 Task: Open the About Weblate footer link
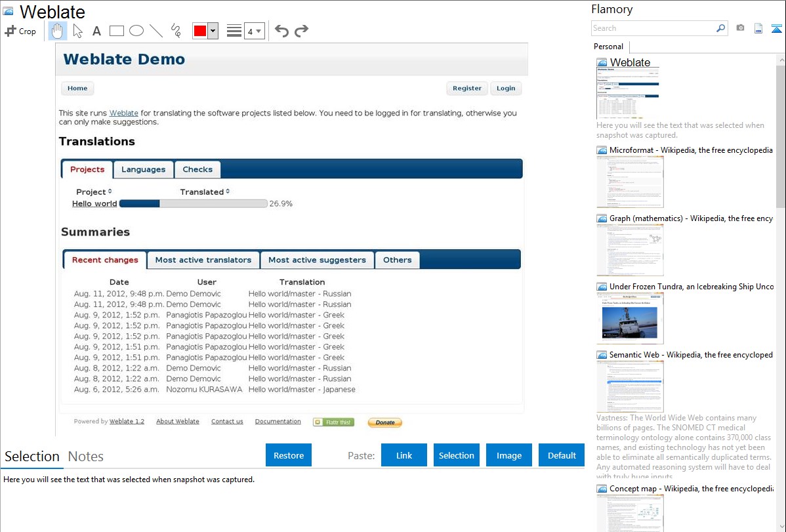178,422
